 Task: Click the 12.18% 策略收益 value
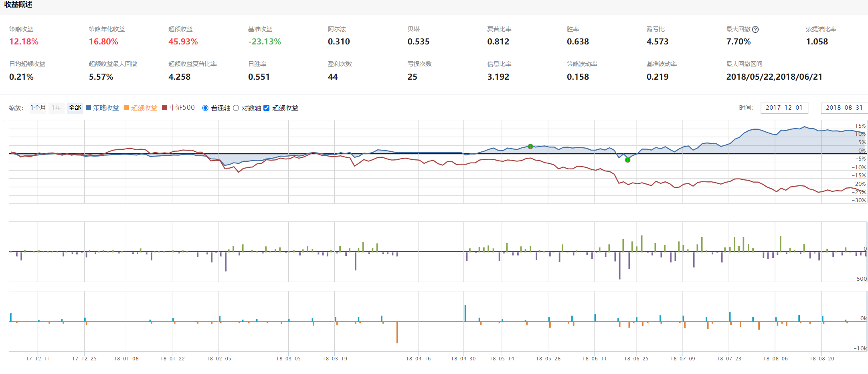point(24,42)
